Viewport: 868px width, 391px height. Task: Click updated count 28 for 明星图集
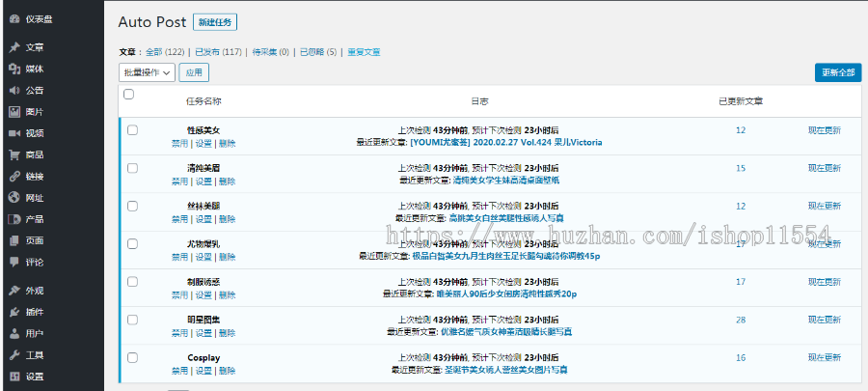point(741,320)
